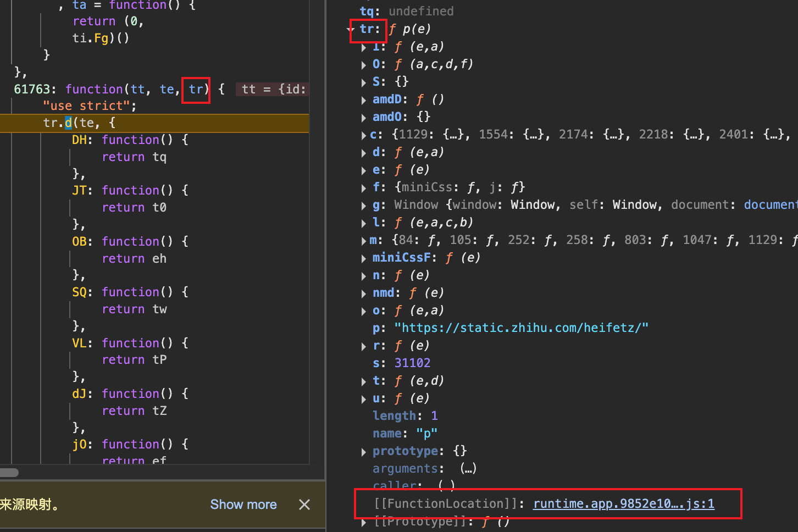This screenshot has width=798, height=532.
Task: Expand the o: f (e,a) property
Action: (364, 311)
